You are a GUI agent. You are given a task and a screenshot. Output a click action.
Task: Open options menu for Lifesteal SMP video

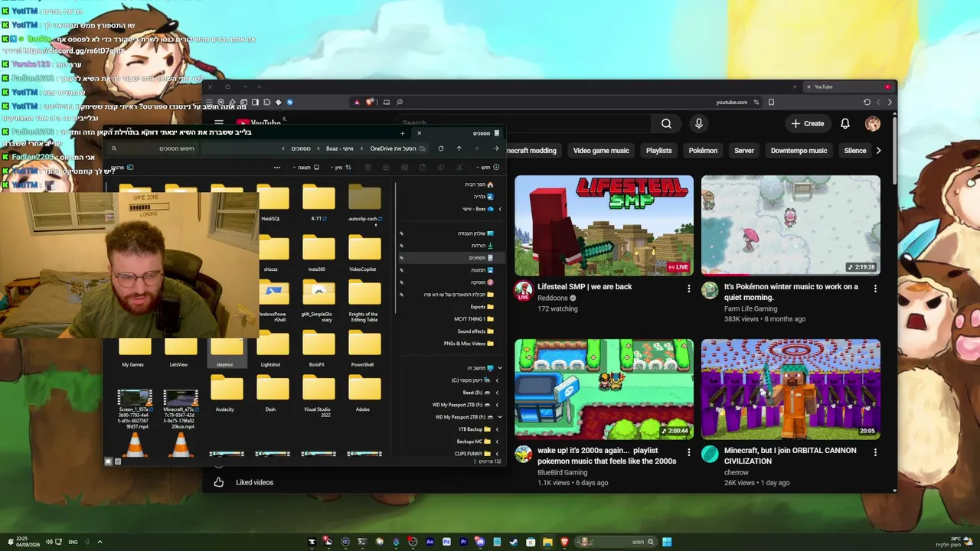[x=688, y=289]
